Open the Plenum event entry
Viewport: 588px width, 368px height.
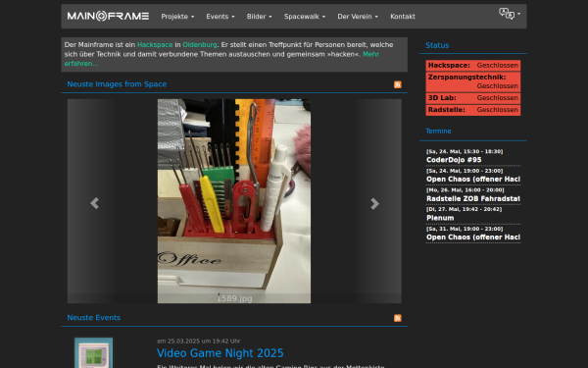440,218
